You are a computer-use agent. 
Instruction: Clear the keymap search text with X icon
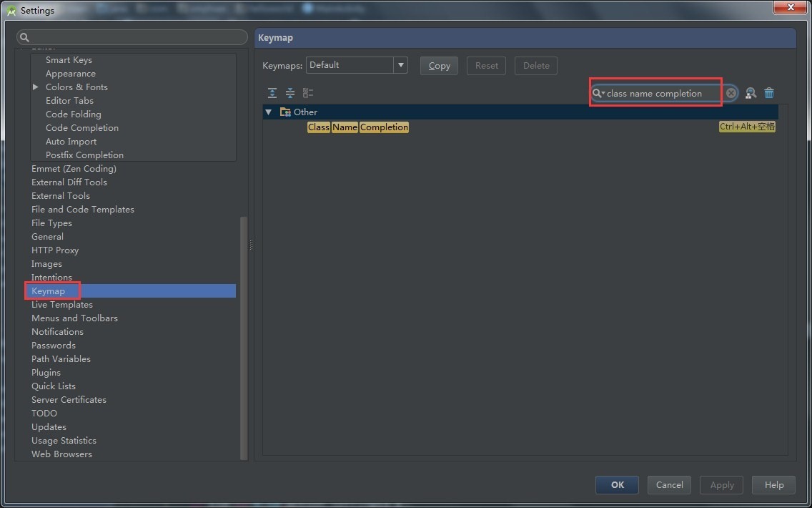(731, 93)
